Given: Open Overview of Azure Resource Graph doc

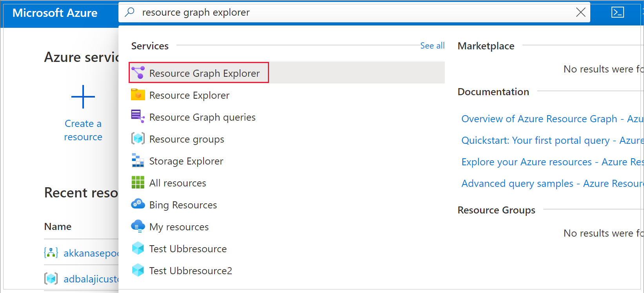Looking at the screenshot, I should coord(552,119).
